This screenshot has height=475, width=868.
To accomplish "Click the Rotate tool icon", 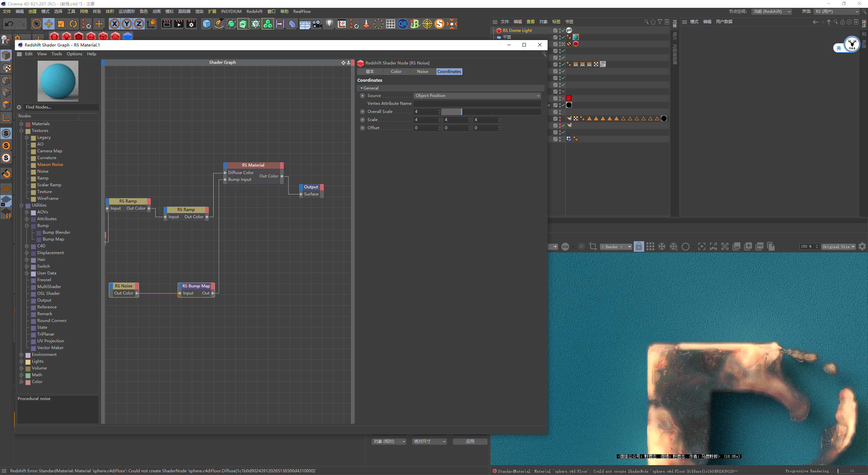I will [x=73, y=24].
